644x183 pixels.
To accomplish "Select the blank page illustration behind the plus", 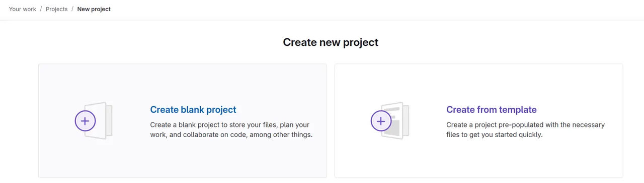I will (x=102, y=121).
